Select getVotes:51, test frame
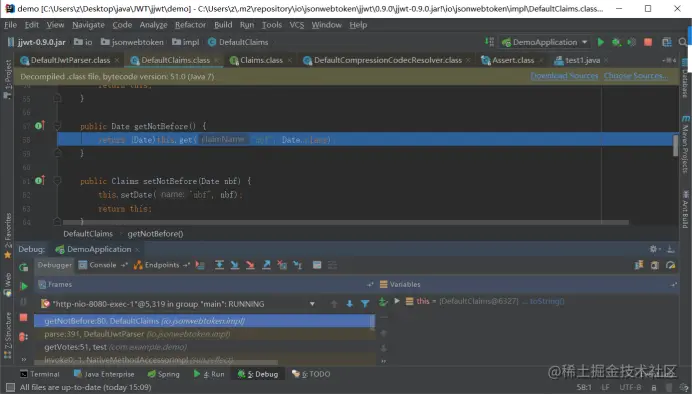692x394 pixels. pos(204,347)
